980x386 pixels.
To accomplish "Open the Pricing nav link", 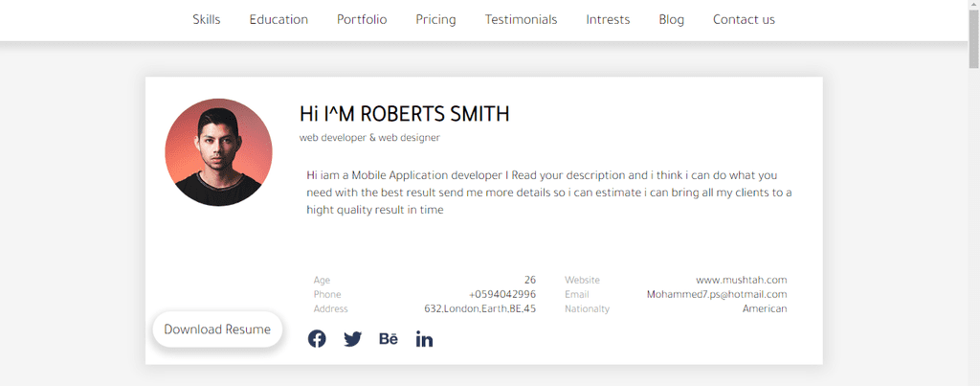I will point(435,19).
